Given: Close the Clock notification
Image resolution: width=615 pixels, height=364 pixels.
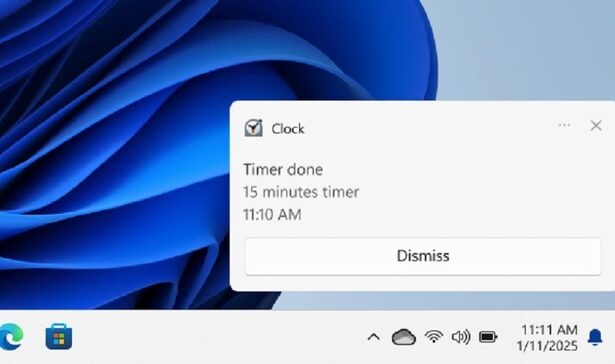Looking at the screenshot, I should 596,126.
